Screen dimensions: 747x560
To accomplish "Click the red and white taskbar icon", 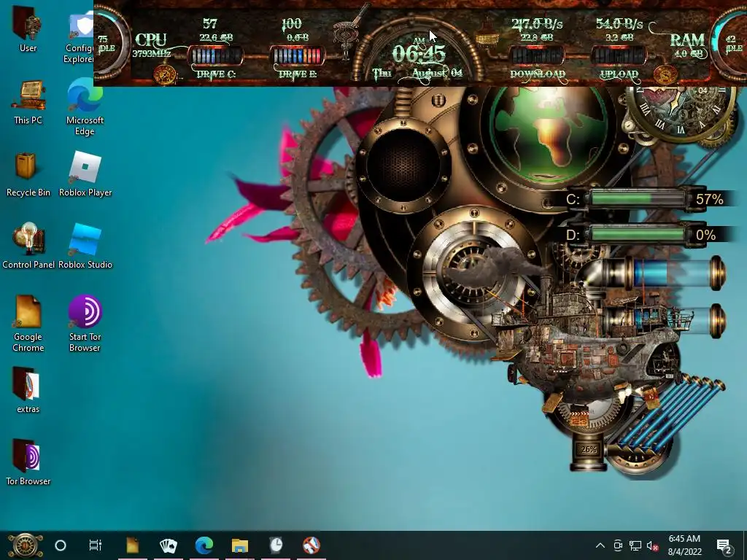I will click(x=311, y=545).
